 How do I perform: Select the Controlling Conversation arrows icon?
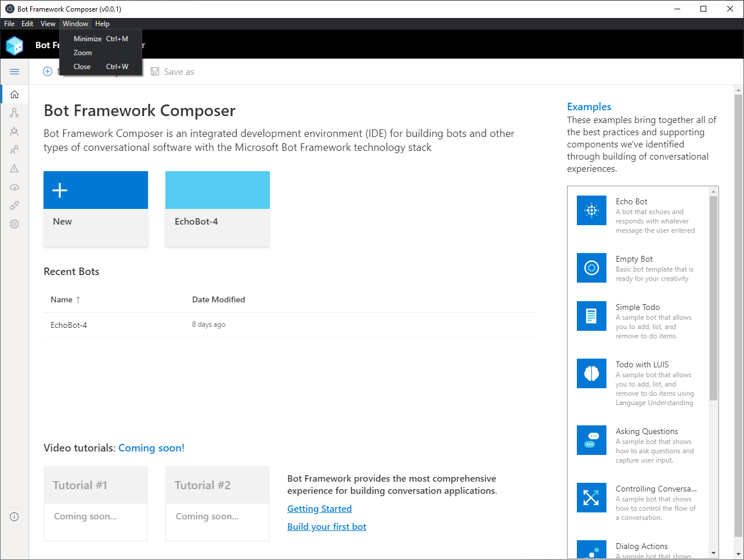(x=591, y=497)
